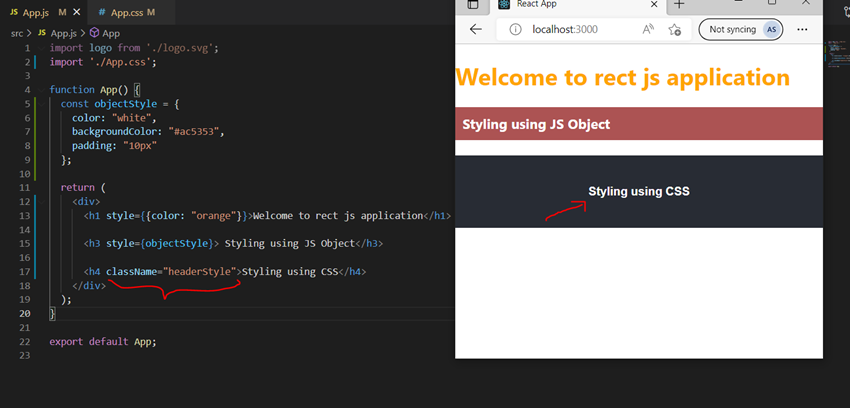
Task: Open the App symbol breadcrumb dropdown
Action: coord(111,33)
